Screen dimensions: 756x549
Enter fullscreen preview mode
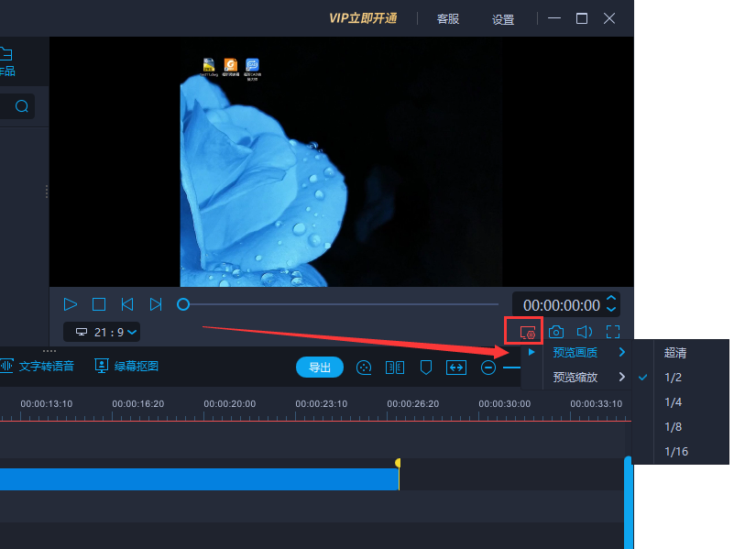click(612, 331)
